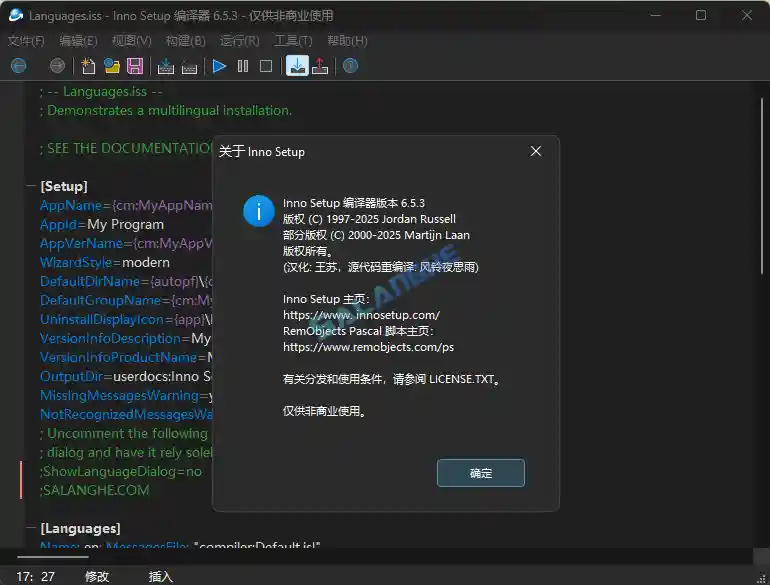The height and width of the screenshot is (585, 770).
Task: Click the horizontal scrollbar thumb below the editor
Action: tap(53, 557)
